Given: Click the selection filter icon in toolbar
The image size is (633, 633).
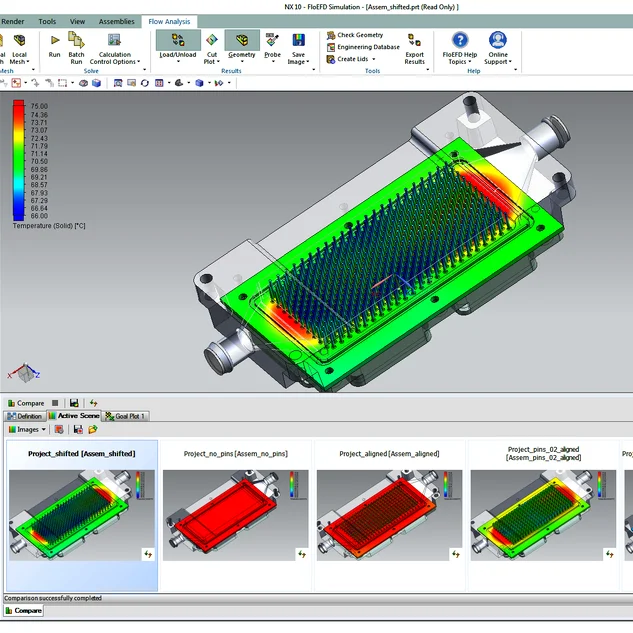Looking at the screenshot, I should [16, 83].
